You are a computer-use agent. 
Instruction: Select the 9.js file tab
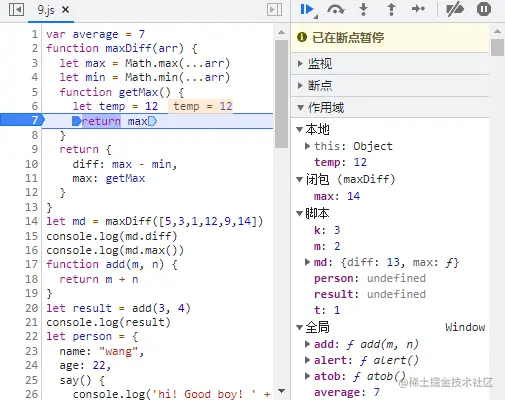click(46, 10)
